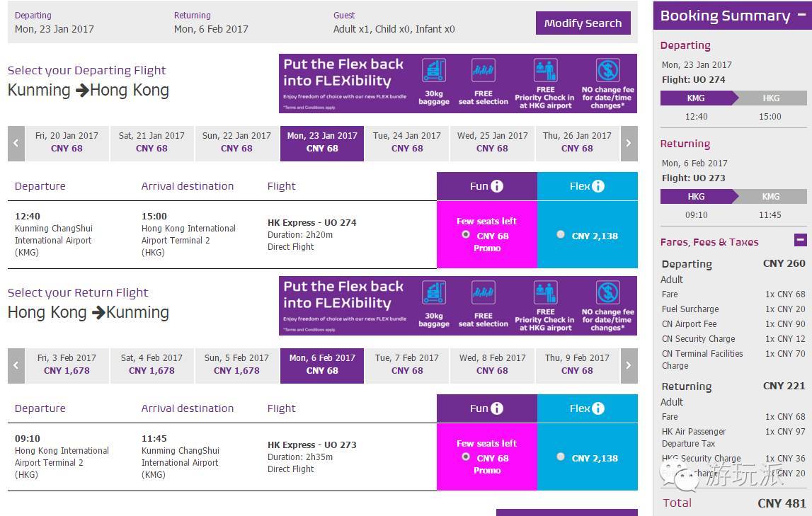Select CNY 68 Promo fare for UO 273

click(x=466, y=457)
